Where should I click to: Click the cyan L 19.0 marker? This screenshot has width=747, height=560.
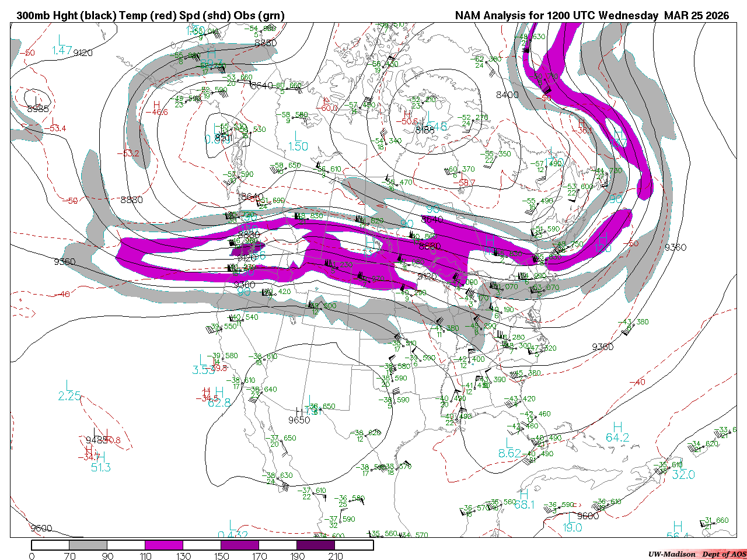tap(572, 522)
